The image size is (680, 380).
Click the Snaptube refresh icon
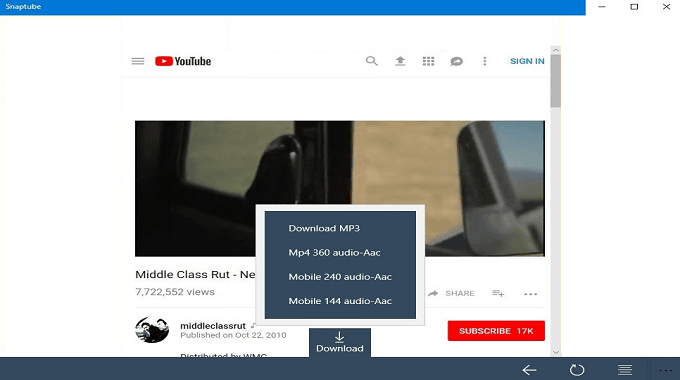coord(577,370)
